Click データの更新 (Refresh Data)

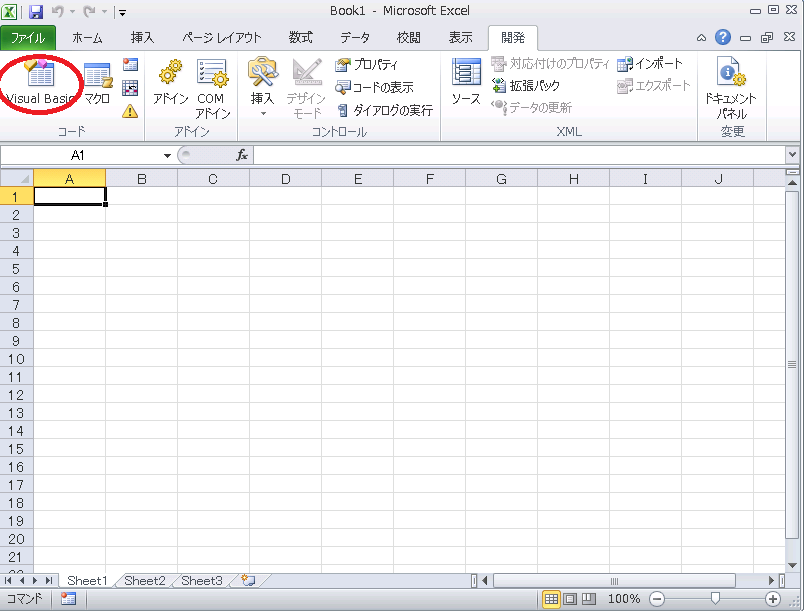(531, 108)
